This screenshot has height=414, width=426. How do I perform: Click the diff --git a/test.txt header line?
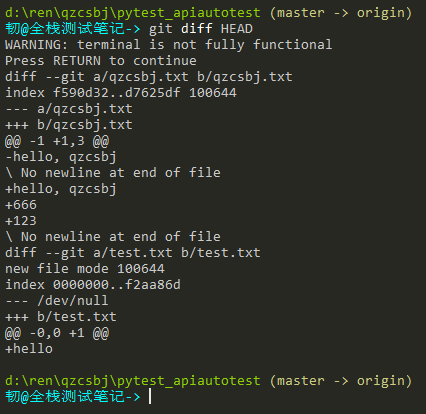(x=133, y=253)
